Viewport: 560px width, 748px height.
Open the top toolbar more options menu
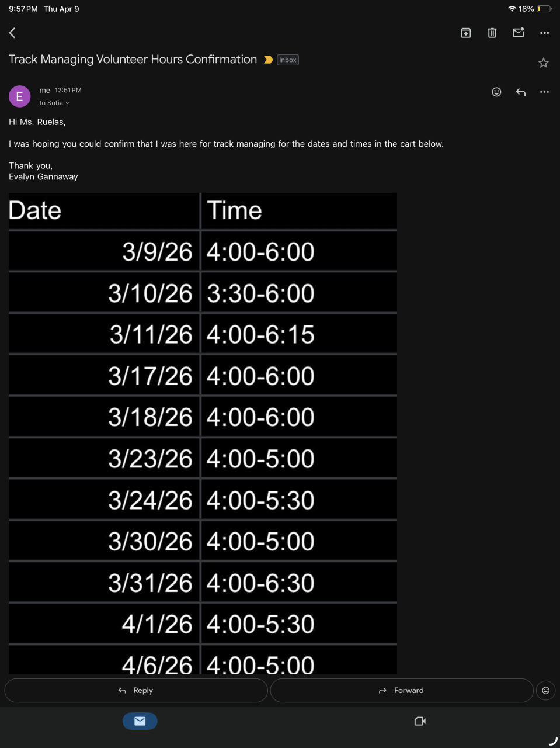pos(545,33)
